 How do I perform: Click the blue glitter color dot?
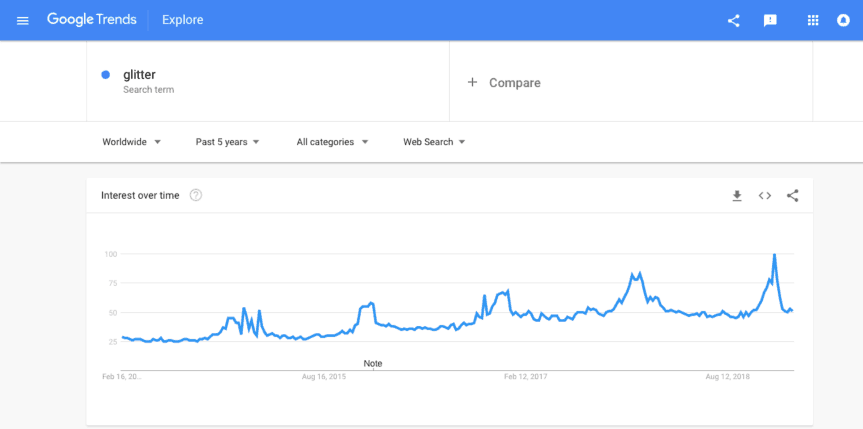[106, 74]
